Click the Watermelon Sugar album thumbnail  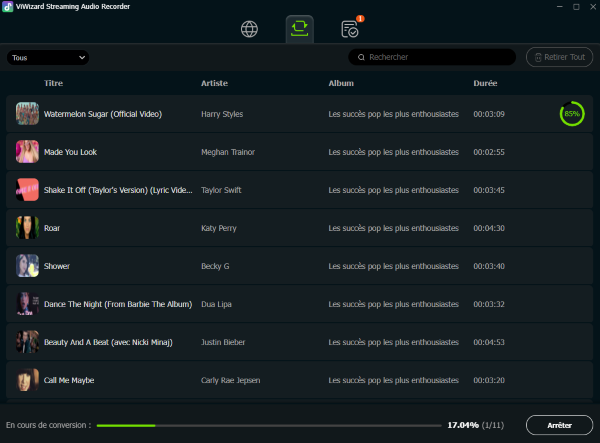click(27, 114)
